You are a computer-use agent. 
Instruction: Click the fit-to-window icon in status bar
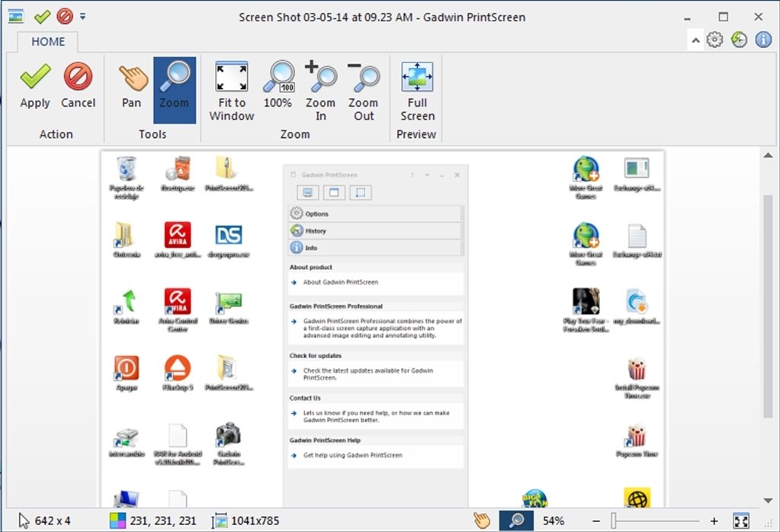click(x=741, y=521)
